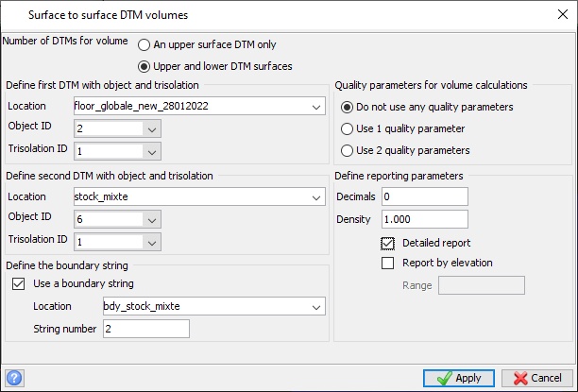Click the String number input field

pos(145,329)
